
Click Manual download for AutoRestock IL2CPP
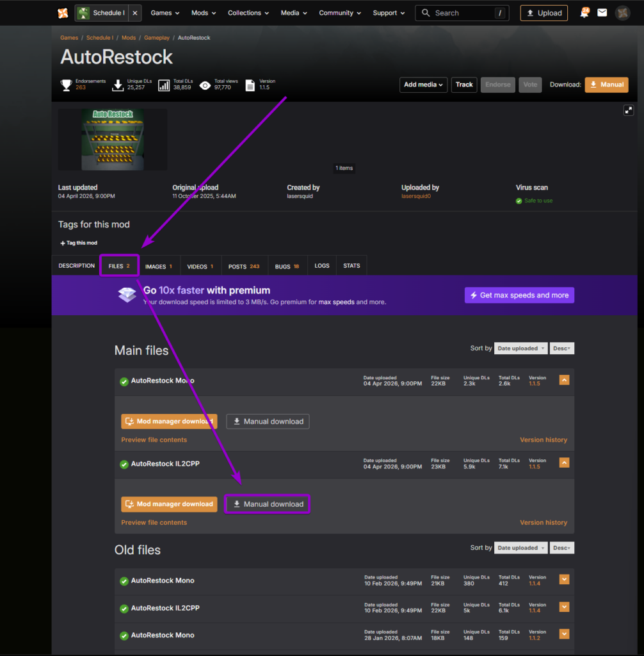[x=268, y=504]
